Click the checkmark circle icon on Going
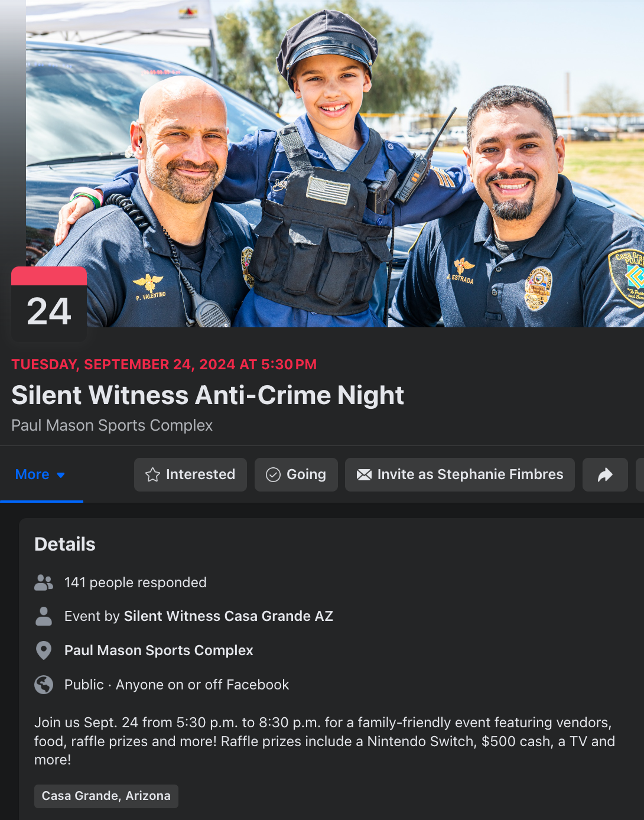Screen dimensions: 644x820 273,475
